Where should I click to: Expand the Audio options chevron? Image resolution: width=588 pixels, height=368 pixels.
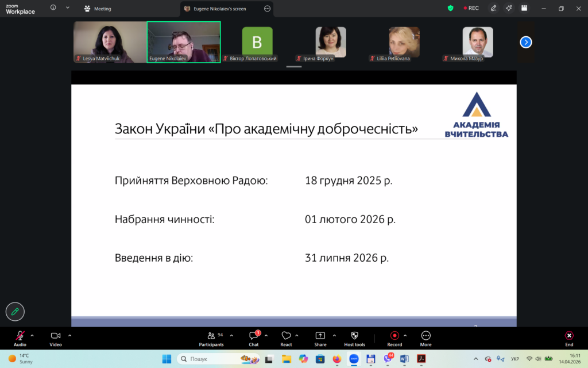(x=32, y=335)
